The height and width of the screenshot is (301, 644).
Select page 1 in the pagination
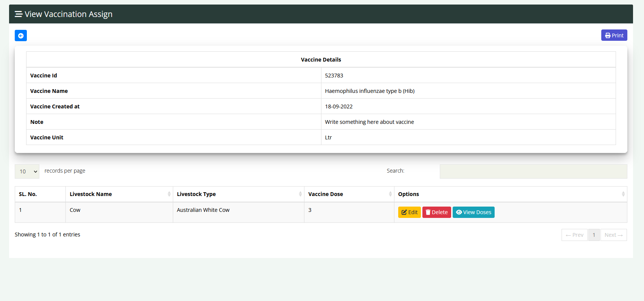[594, 235]
